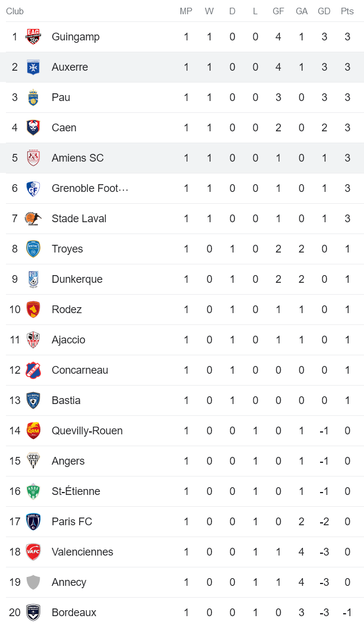Click the MP column header
The width and height of the screenshot is (364, 631).
pyautogui.click(x=186, y=11)
